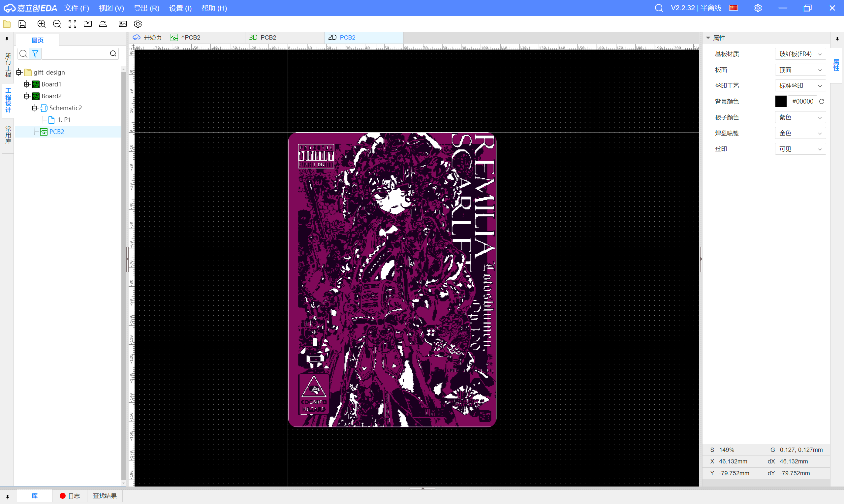Click the 嘉立创EDA logo

[x=31, y=8]
